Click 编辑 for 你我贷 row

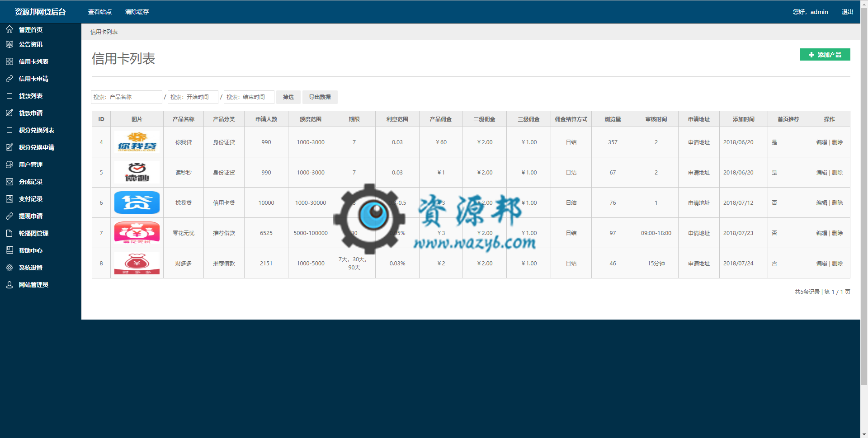(x=821, y=142)
